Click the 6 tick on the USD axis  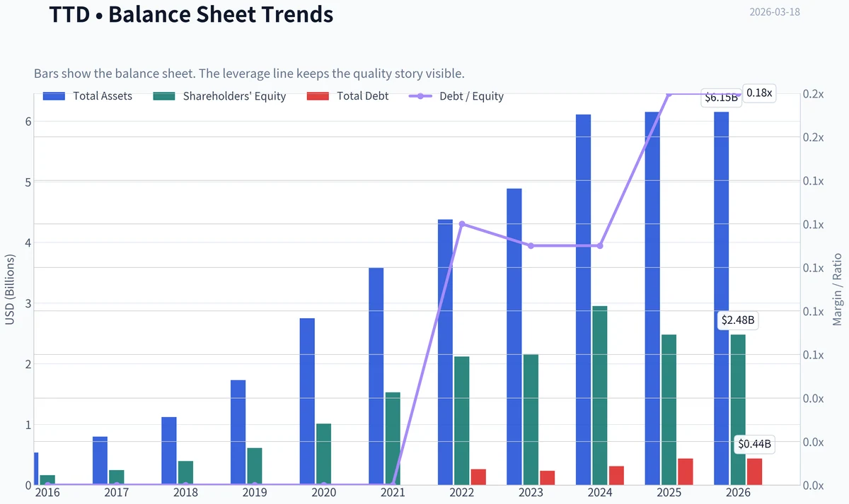[x=29, y=122]
